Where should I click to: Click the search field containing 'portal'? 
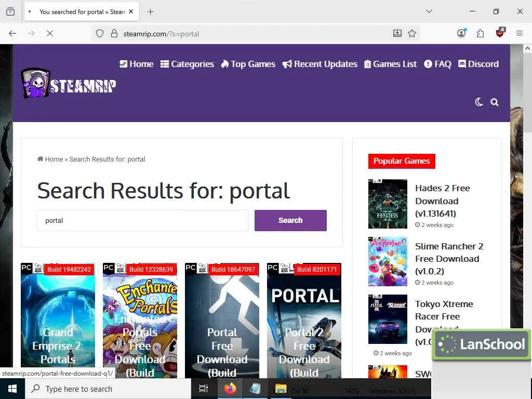tap(142, 220)
